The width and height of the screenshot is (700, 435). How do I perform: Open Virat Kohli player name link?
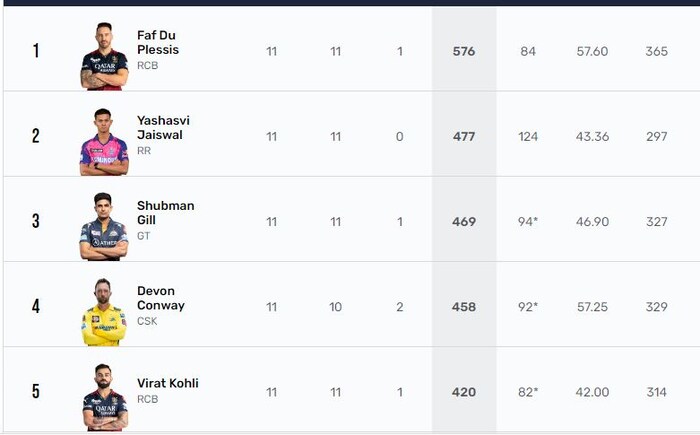click(168, 383)
